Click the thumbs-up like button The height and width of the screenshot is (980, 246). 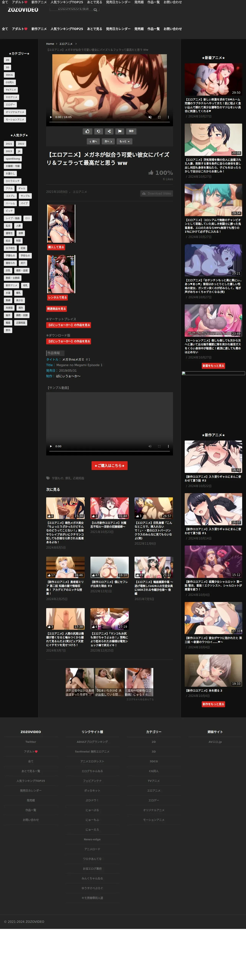pos(88,131)
